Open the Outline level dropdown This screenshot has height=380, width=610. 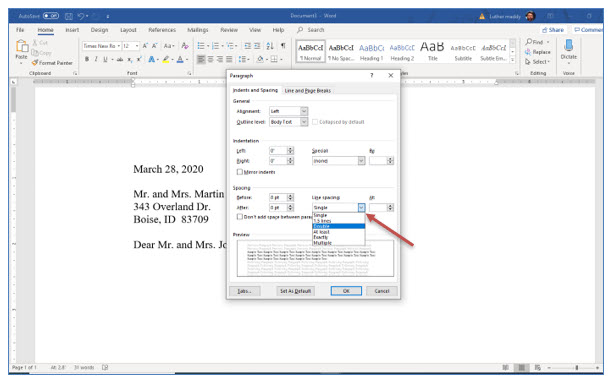(304, 122)
